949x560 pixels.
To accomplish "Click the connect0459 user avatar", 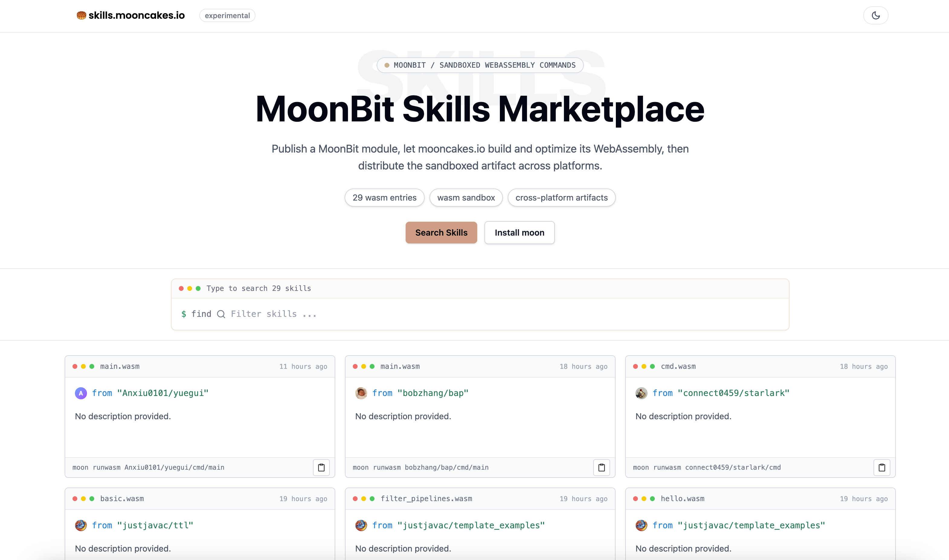I will point(642,393).
